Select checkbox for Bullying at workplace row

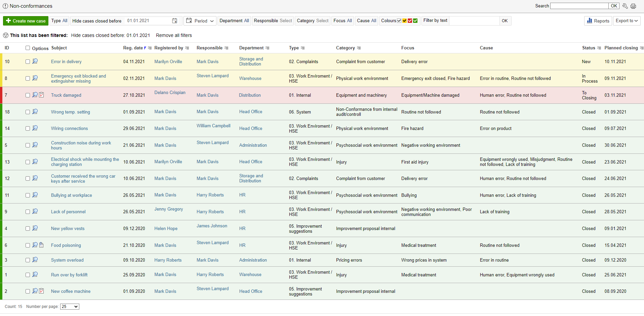pos(28,195)
